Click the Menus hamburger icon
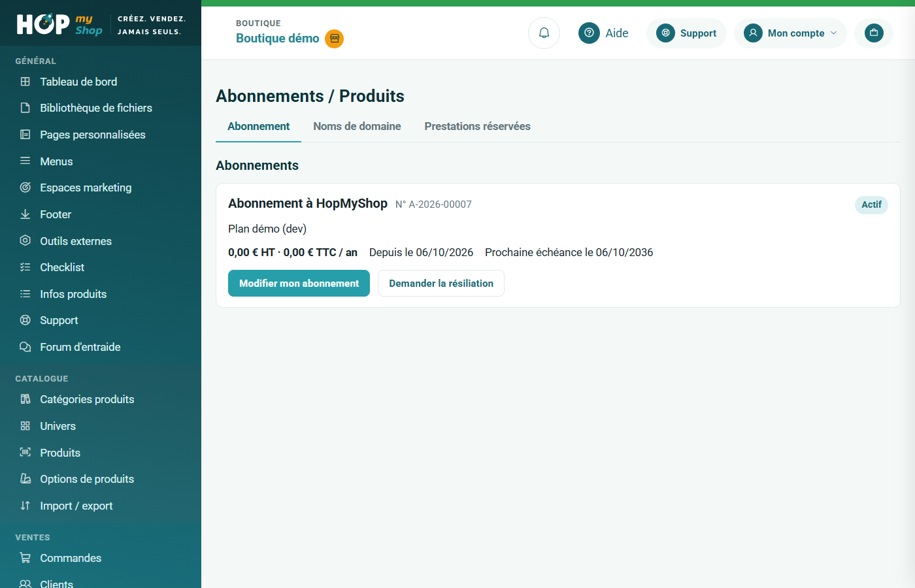915x588 pixels. 25,161
